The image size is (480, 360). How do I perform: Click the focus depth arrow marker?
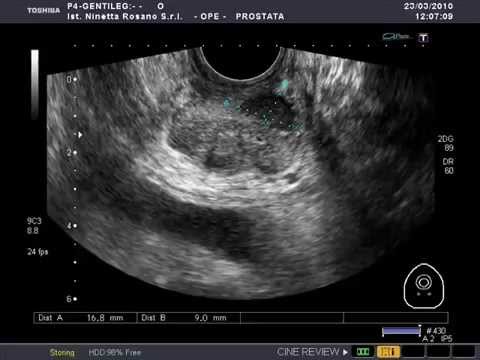coord(80,135)
